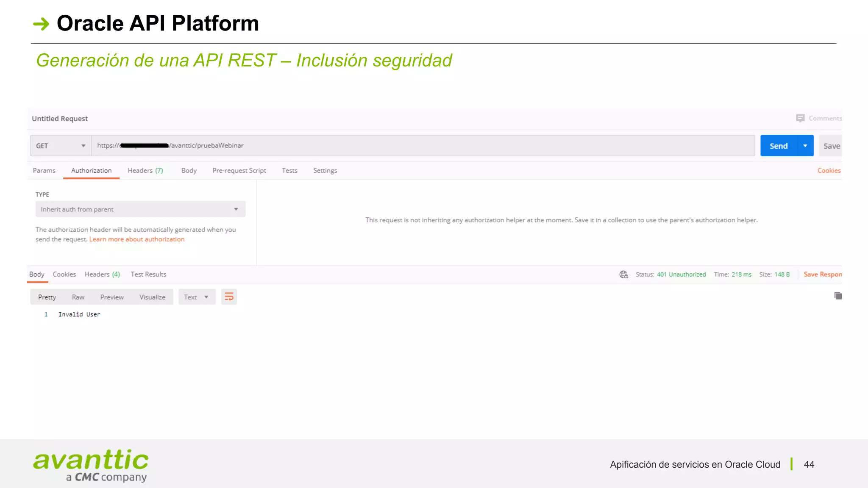The image size is (868, 488).
Task: Toggle the line wrap icon in response toolbar
Action: pos(229,297)
